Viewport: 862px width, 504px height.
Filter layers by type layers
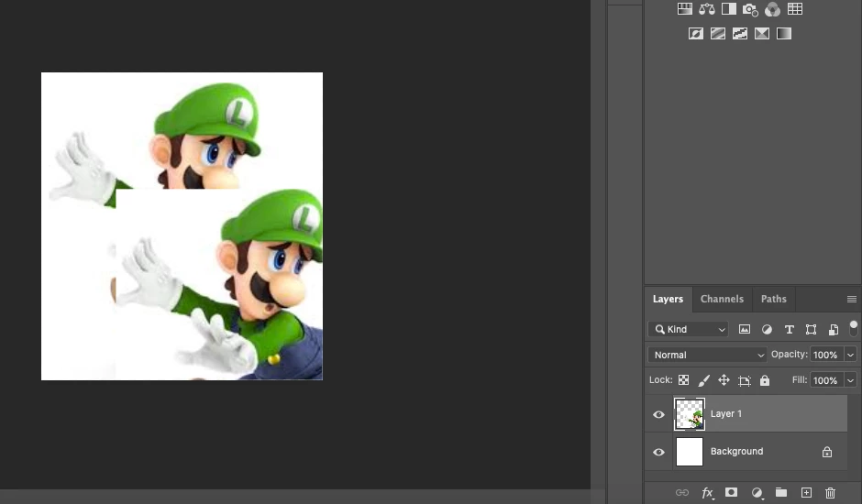[789, 329]
